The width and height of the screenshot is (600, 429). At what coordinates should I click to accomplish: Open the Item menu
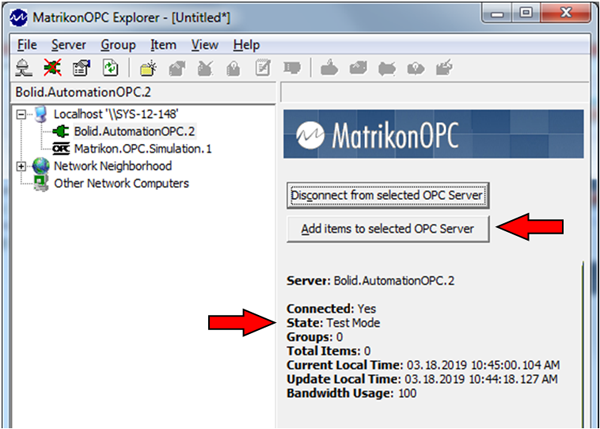pos(163,45)
